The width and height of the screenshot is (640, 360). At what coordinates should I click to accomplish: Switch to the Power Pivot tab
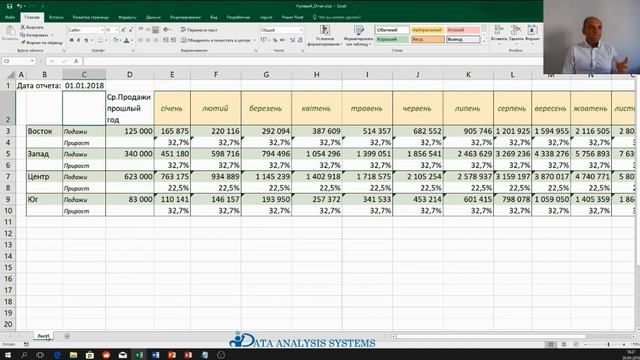(292, 17)
